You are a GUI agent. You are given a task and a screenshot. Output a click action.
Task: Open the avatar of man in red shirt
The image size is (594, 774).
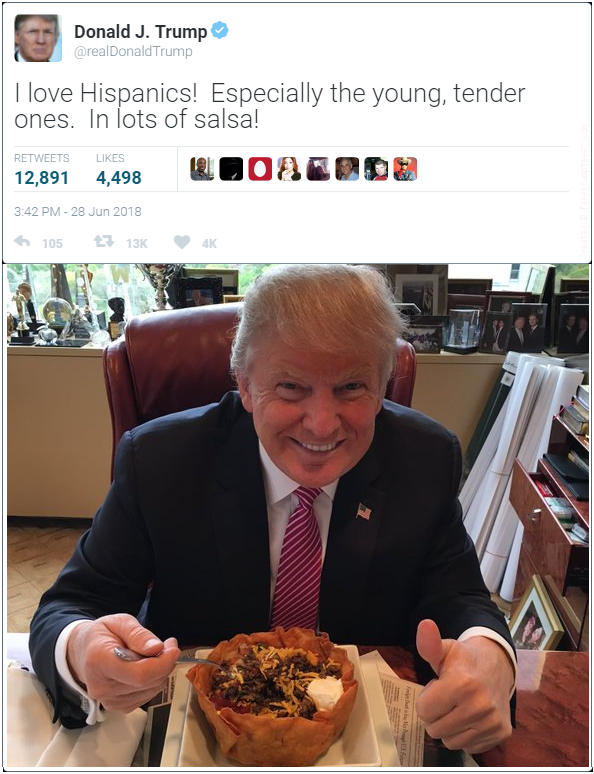pos(376,169)
